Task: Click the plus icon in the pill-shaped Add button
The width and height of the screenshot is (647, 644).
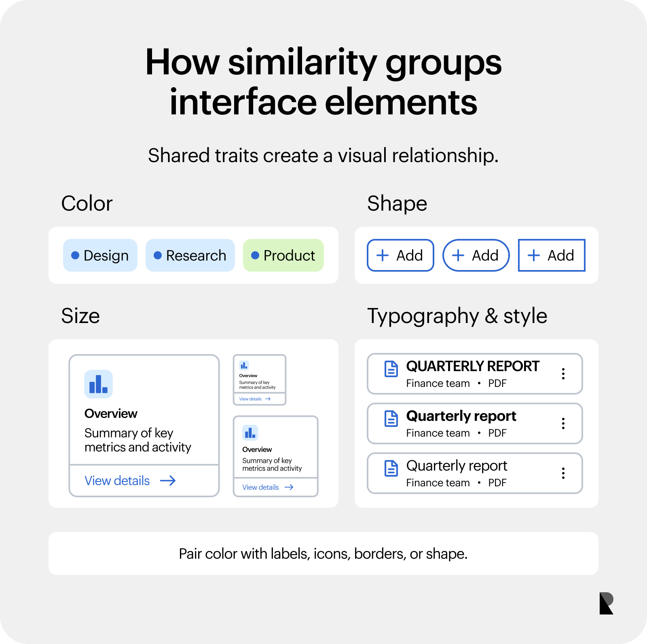Action: (x=458, y=255)
